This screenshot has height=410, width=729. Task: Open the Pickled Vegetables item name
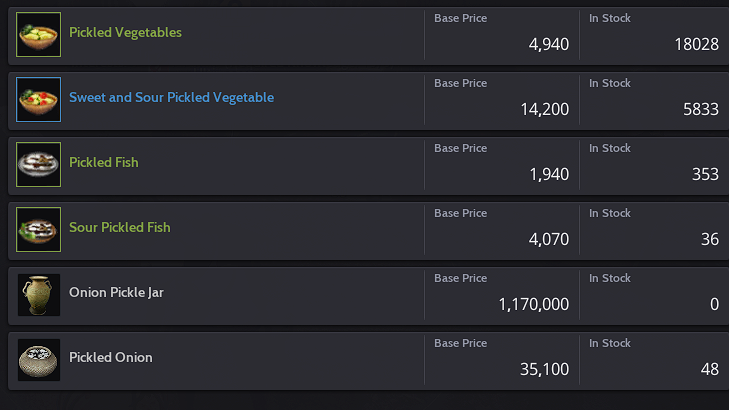125,33
